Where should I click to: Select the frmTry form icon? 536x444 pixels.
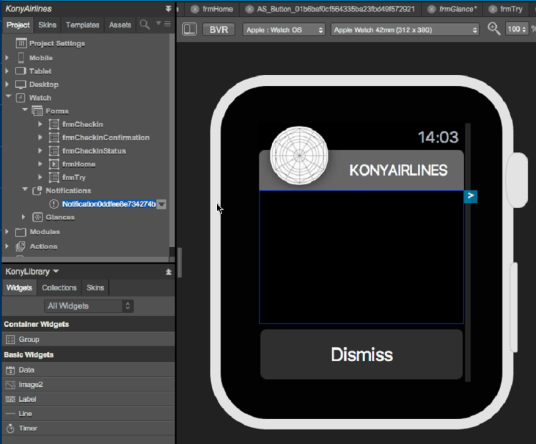54,177
